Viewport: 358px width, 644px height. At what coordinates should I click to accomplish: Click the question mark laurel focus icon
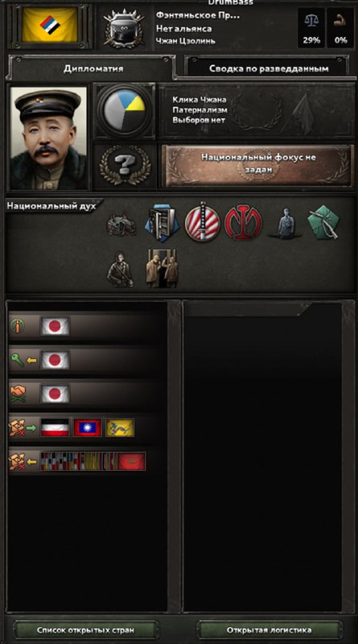[126, 166]
